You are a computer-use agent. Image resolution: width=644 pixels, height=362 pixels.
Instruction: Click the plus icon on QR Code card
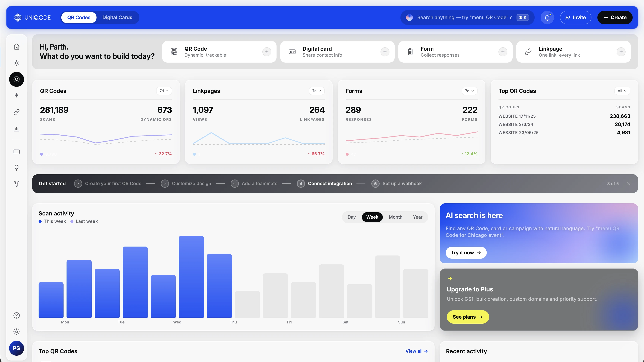click(267, 52)
